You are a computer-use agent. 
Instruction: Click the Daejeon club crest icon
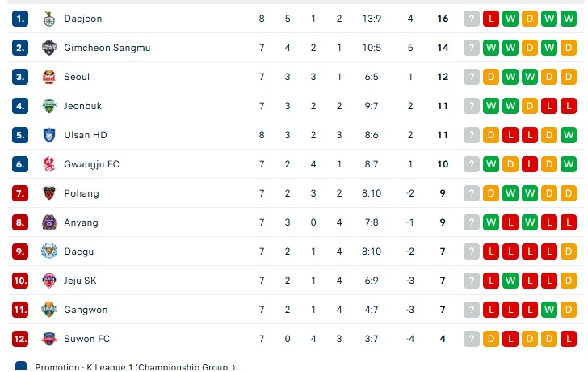(x=49, y=19)
